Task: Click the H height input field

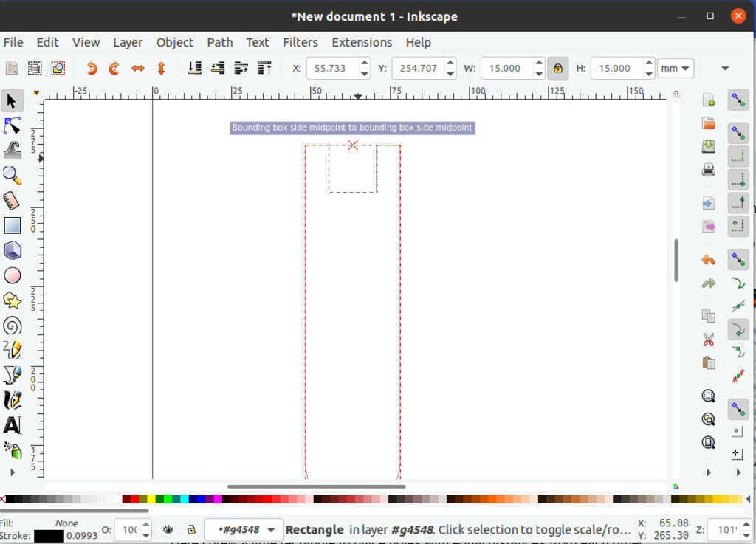Action: (616, 69)
